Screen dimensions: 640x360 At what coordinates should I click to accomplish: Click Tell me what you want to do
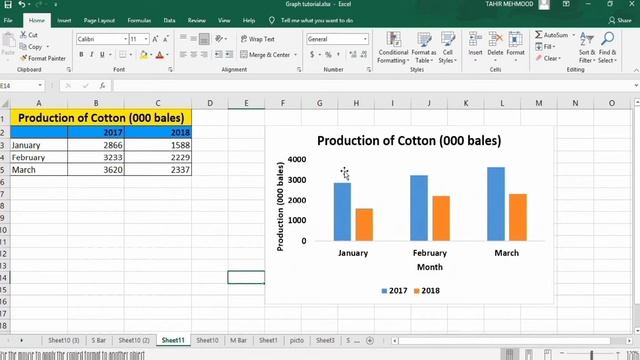pos(317,20)
